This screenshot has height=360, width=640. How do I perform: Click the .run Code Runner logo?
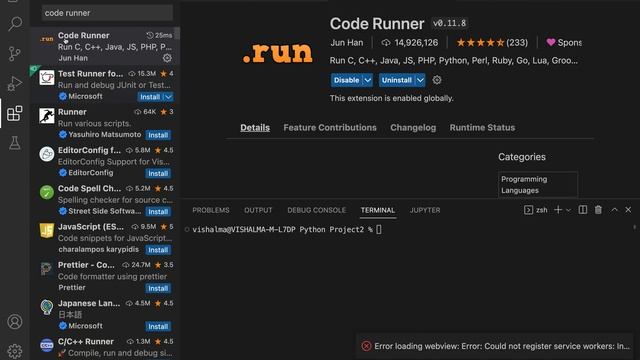tap(278, 53)
